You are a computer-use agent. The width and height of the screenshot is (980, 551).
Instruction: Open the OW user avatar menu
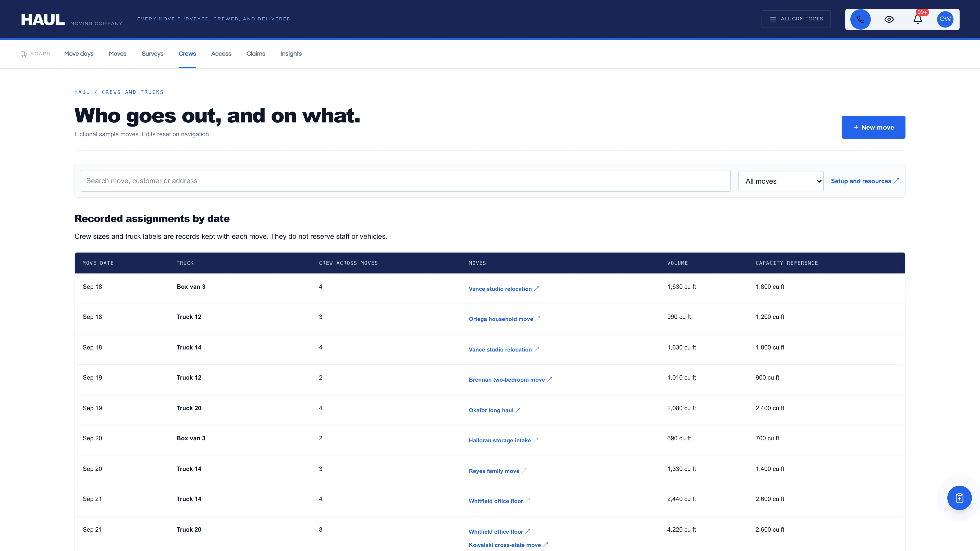point(945,19)
